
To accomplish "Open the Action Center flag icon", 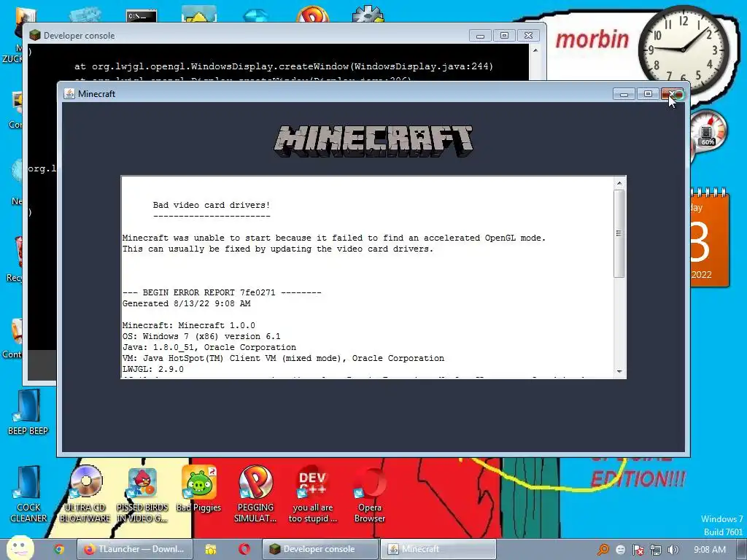I will click(x=638, y=550).
